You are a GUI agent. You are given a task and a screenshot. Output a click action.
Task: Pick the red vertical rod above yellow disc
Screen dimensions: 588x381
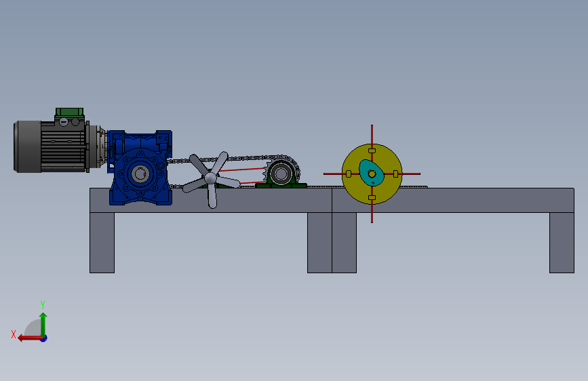[372, 134]
